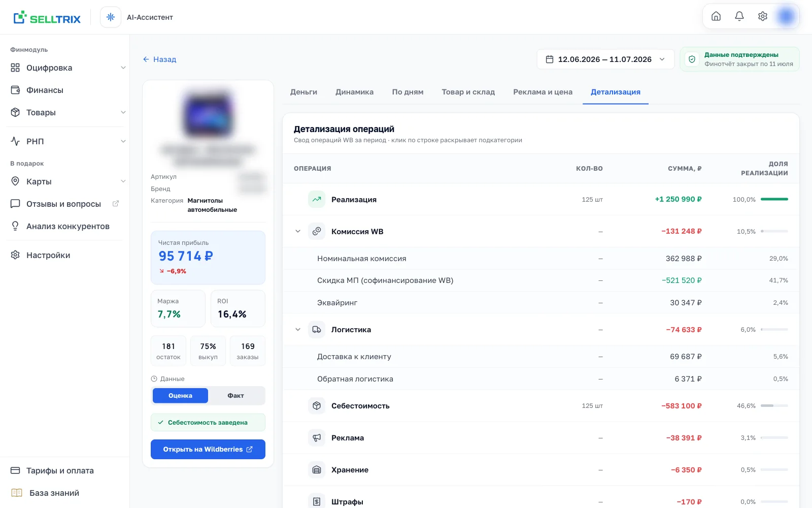812x508 pixels.
Task: Collapse the Логистика row
Action: tap(298, 329)
